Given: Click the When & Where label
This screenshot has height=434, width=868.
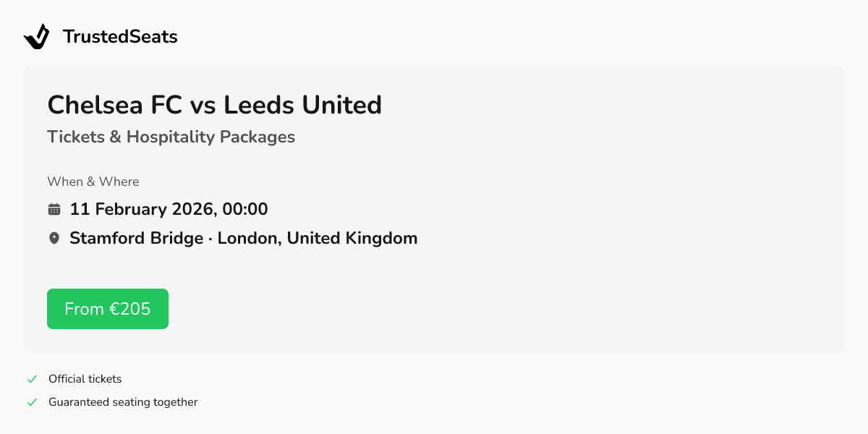Looking at the screenshot, I should coord(93,182).
